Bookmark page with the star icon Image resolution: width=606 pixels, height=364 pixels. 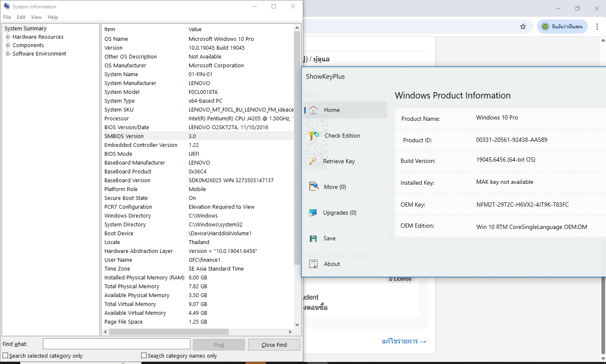(x=523, y=27)
